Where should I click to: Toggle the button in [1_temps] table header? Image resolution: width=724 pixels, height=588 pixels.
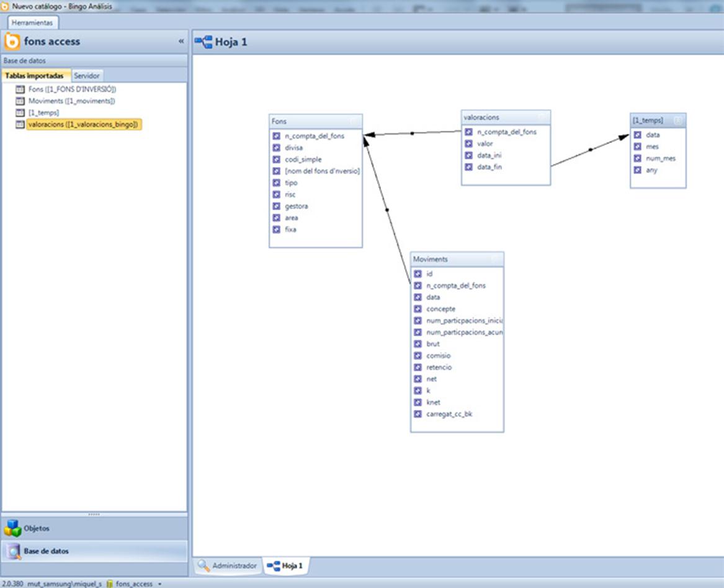[x=677, y=120]
